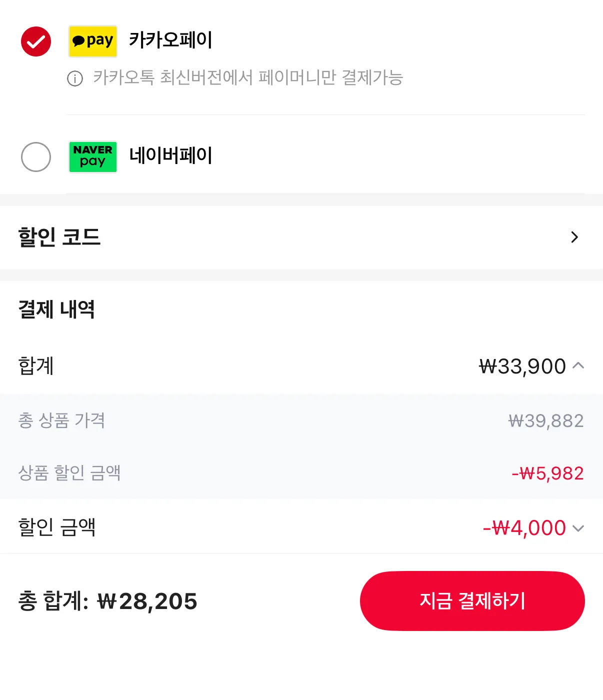Tap the 카카오페이 payment label

[x=170, y=40]
